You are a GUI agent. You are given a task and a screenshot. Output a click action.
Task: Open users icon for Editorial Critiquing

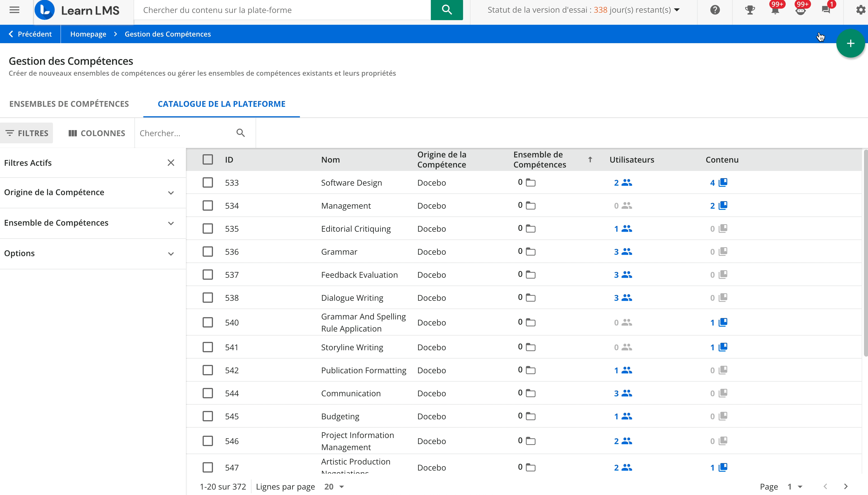(627, 229)
